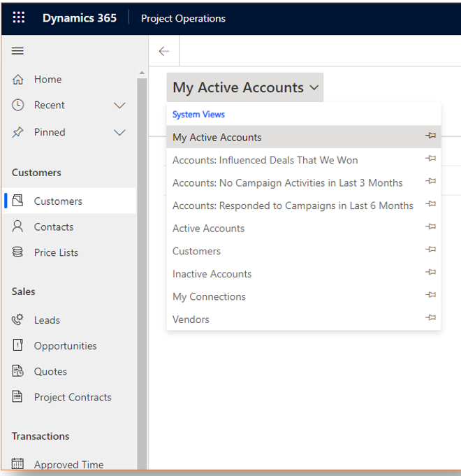Go back using the left arrow icon

164,51
